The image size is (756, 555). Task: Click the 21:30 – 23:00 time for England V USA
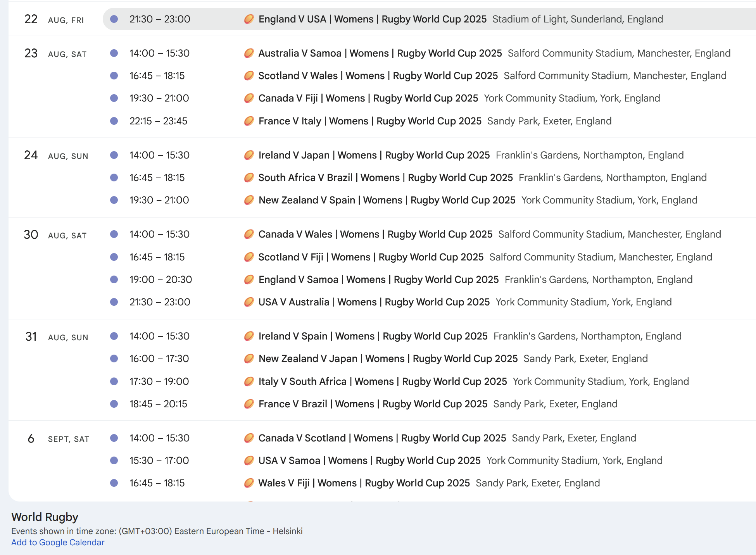[160, 19]
